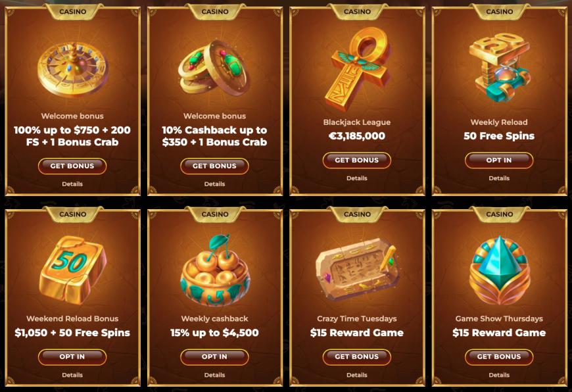Get the 100% up to $750 bonus
Viewport: 572px width, 392px height.
click(x=72, y=166)
